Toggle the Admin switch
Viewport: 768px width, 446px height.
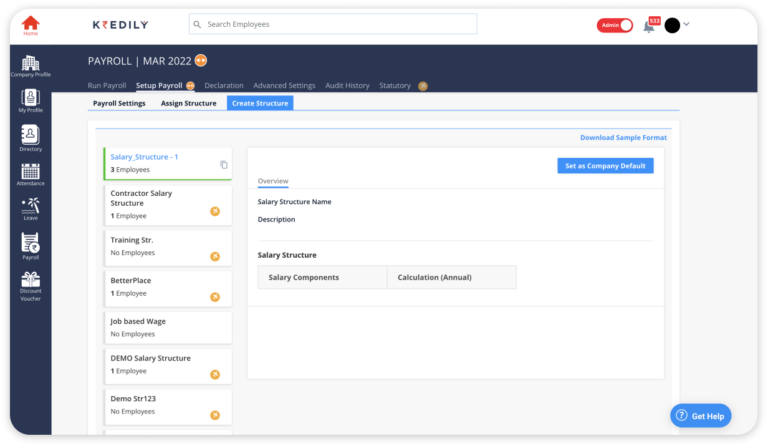(x=615, y=25)
